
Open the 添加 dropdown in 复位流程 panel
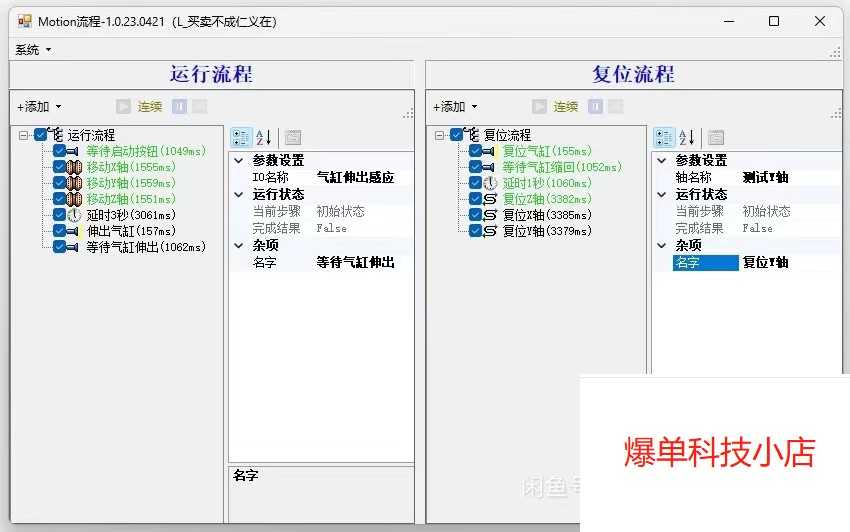click(455, 107)
